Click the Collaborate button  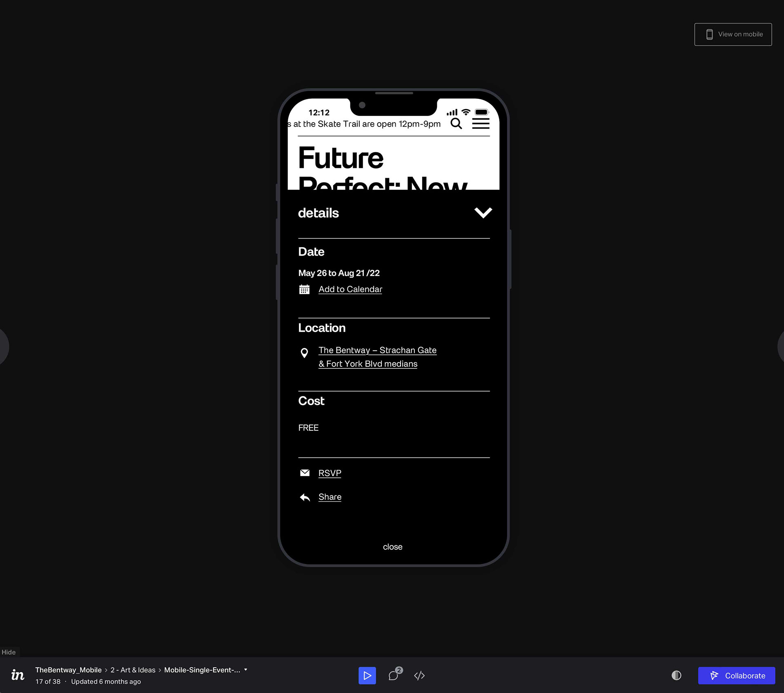[736, 675]
